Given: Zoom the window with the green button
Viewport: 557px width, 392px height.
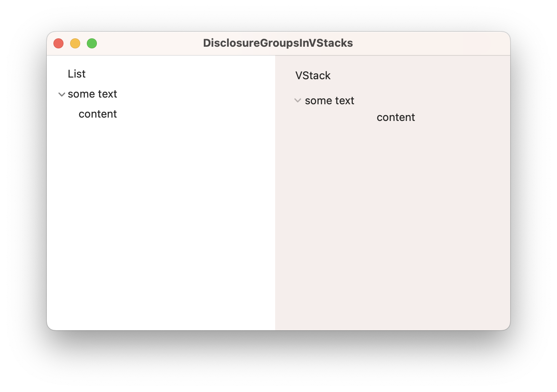Looking at the screenshot, I should tap(92, 43).
